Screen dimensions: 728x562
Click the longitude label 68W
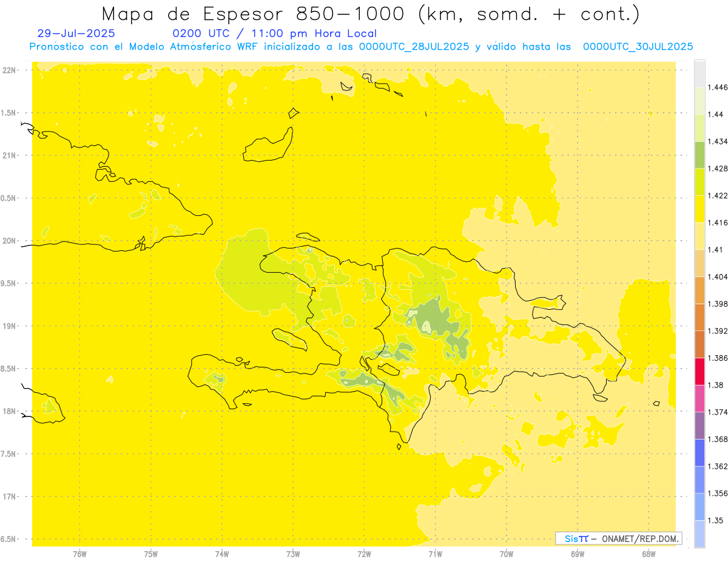[649, 554]
